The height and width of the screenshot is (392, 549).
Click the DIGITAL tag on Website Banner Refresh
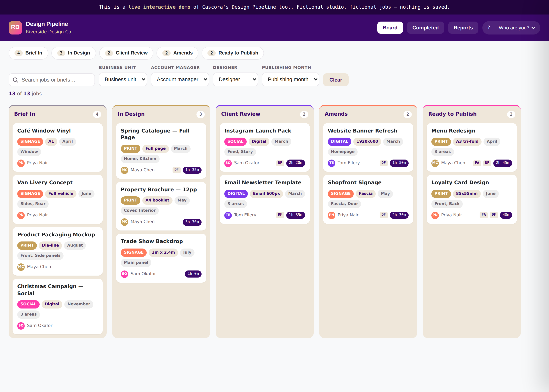coord(339,142)
